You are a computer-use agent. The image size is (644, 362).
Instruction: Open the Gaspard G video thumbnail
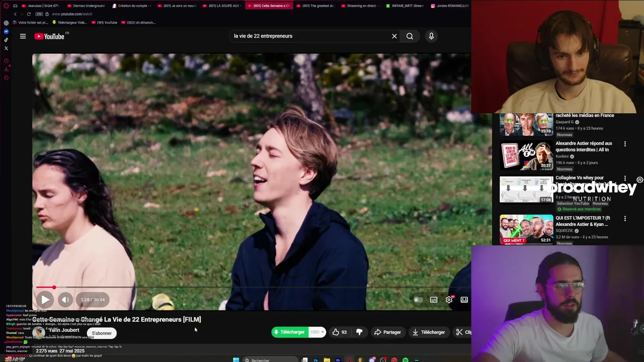526,125
